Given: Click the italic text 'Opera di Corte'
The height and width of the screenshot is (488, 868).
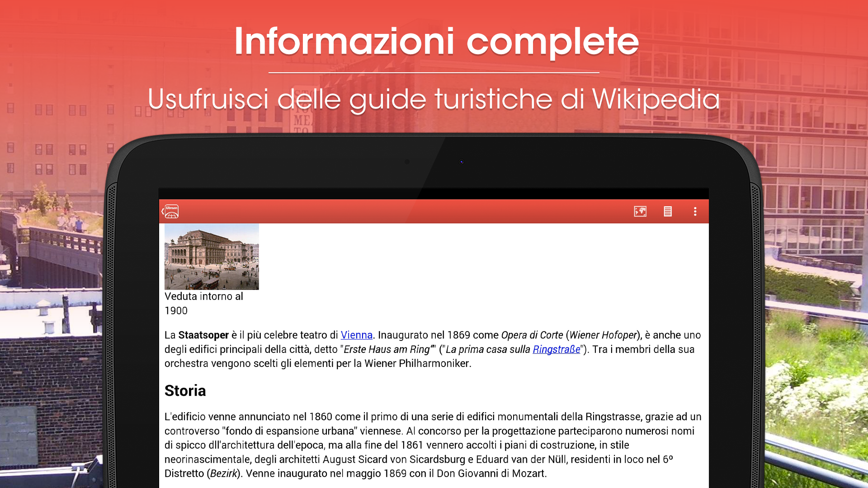Looking at the screenshot, I should [532, 335].
